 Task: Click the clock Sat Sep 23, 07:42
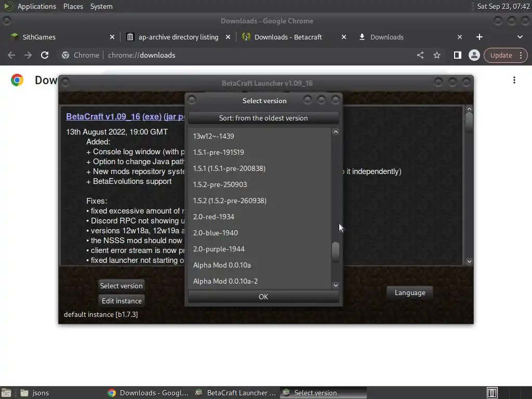[x=503, y=6]
